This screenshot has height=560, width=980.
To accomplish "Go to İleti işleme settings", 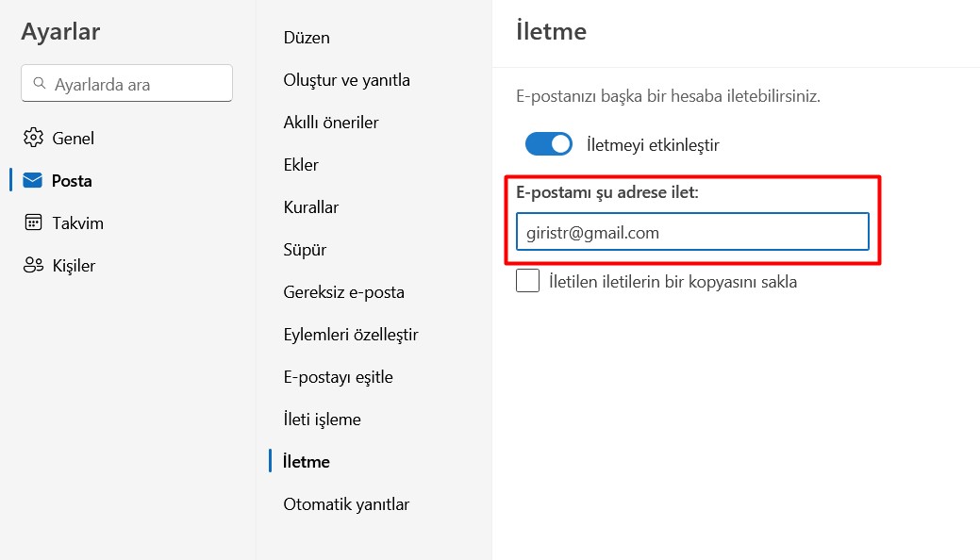I will tap(322, 419).
